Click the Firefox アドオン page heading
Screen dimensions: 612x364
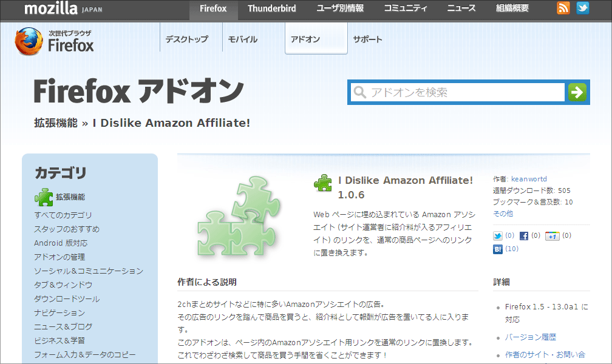click(x=138, y=91)
